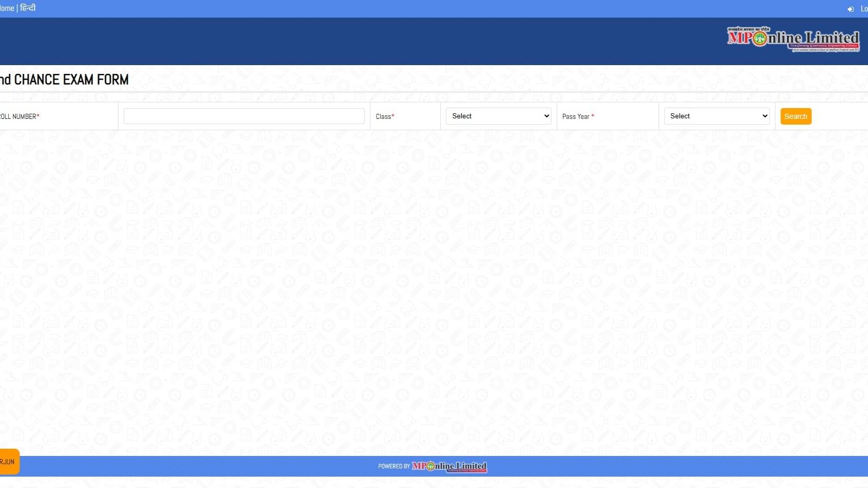Click the login arrow icon in top bar

click(x=850, y=9)
